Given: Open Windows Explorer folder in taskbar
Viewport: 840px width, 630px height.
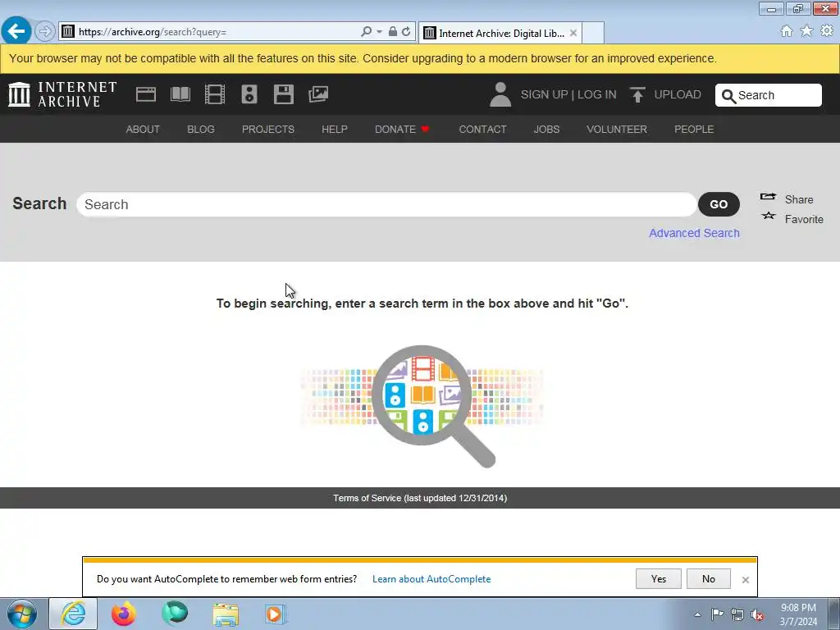Looking at the screenshot, I should click(x=226, y=614).
